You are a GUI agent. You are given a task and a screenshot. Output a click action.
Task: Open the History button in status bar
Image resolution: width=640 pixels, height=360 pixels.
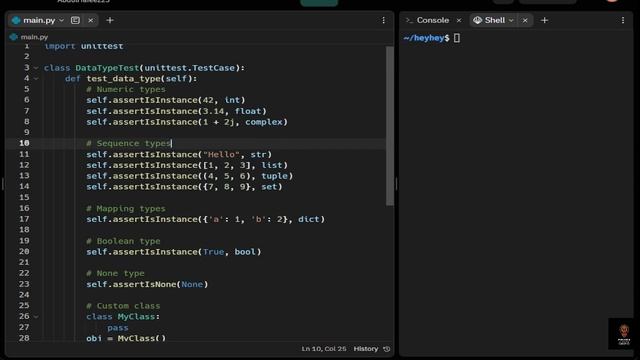click(x=366, y=349)
